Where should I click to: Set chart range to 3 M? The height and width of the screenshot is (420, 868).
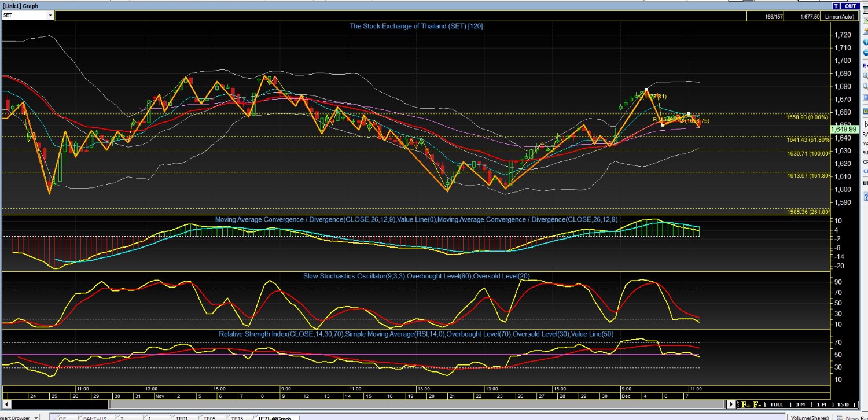[800, 404]
